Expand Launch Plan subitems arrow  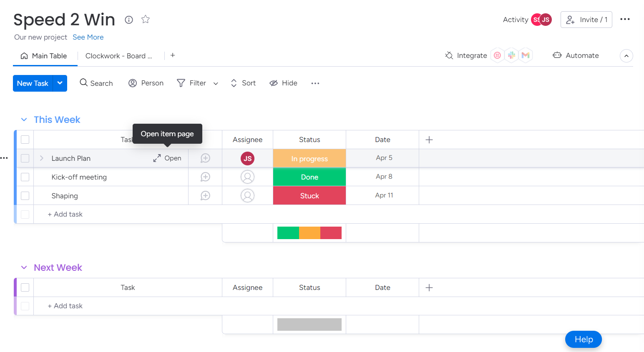[x=42, y=158]
